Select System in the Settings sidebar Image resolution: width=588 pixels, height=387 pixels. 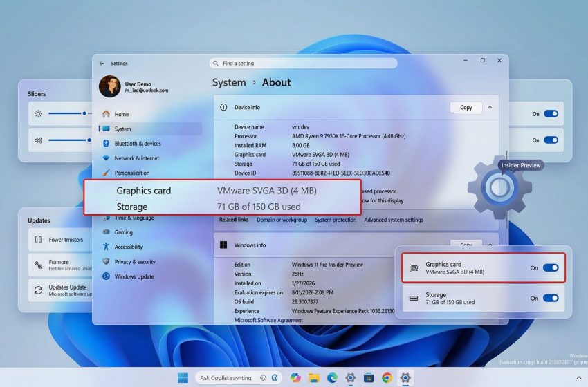coord(150,129)
